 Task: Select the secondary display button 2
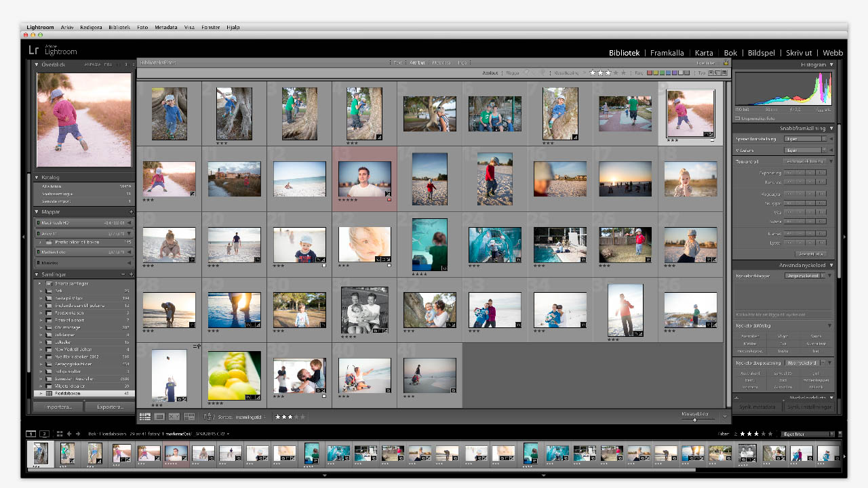[x=44, y=434]
